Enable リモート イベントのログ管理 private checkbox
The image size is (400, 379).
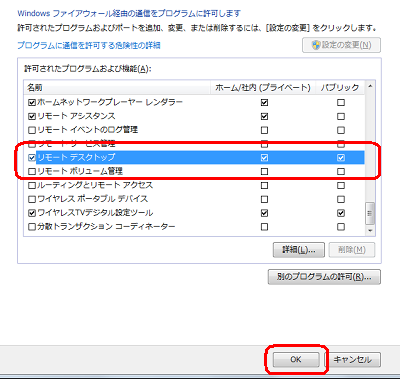pos(264,130)
